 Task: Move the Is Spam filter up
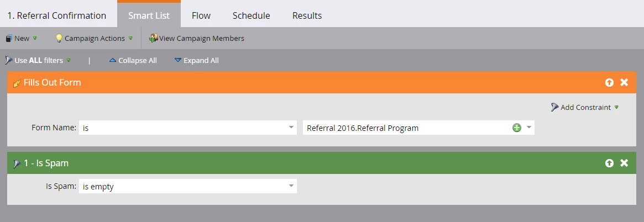[609, 163]
